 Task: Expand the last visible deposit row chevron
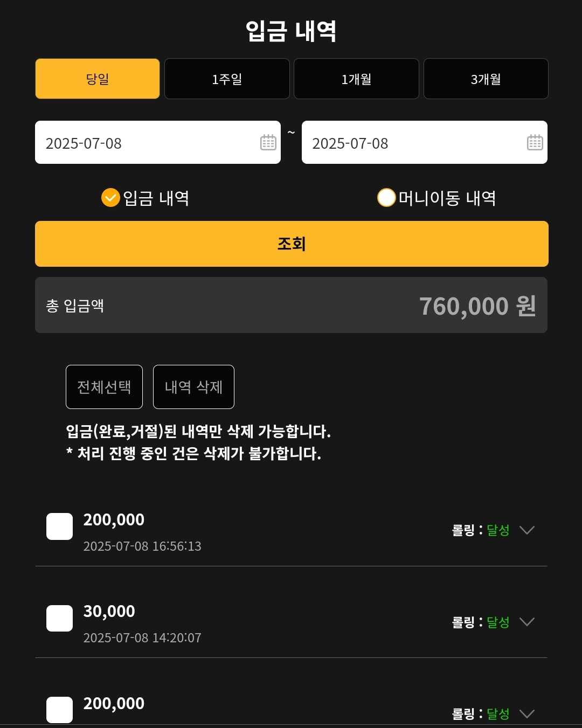526,714
